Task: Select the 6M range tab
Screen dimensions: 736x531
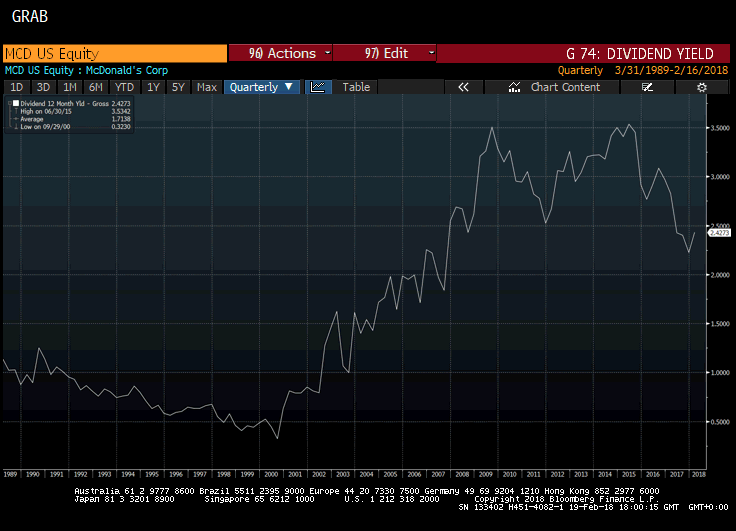Action: 96,87
